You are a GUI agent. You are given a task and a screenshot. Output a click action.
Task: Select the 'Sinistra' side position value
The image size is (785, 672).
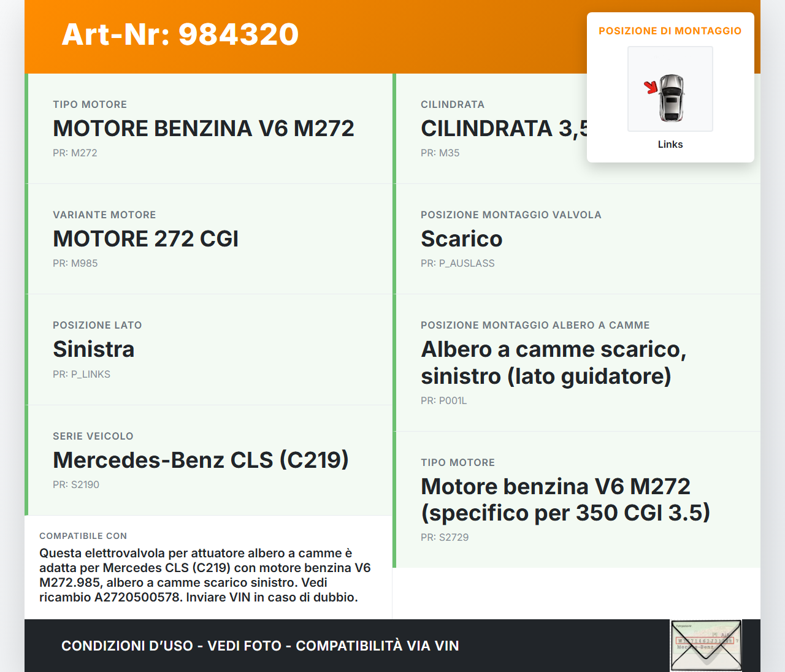click(x=94, y=349)
